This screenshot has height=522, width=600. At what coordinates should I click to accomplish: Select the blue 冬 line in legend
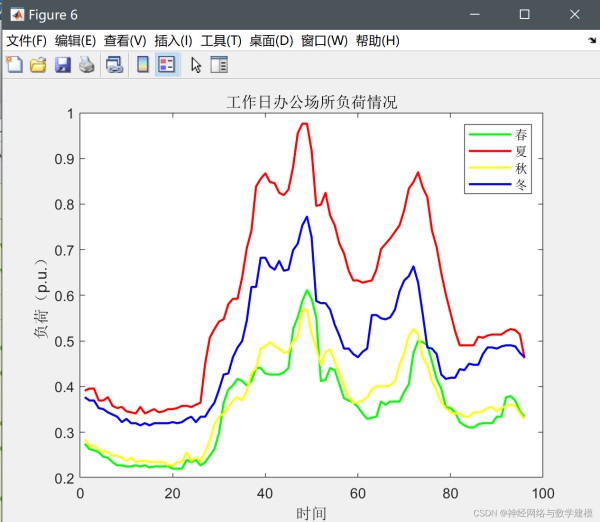pos(490,184)
